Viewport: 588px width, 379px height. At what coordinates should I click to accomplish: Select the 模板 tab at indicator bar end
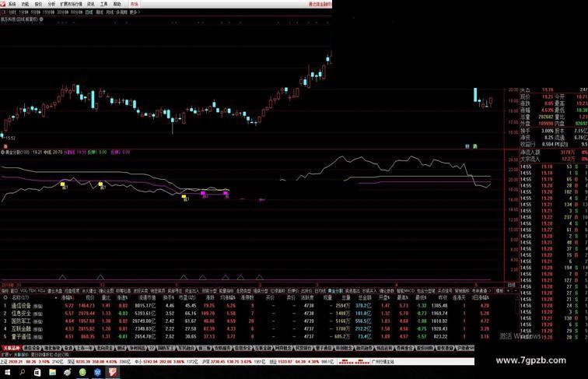click(x=499, y=290)
